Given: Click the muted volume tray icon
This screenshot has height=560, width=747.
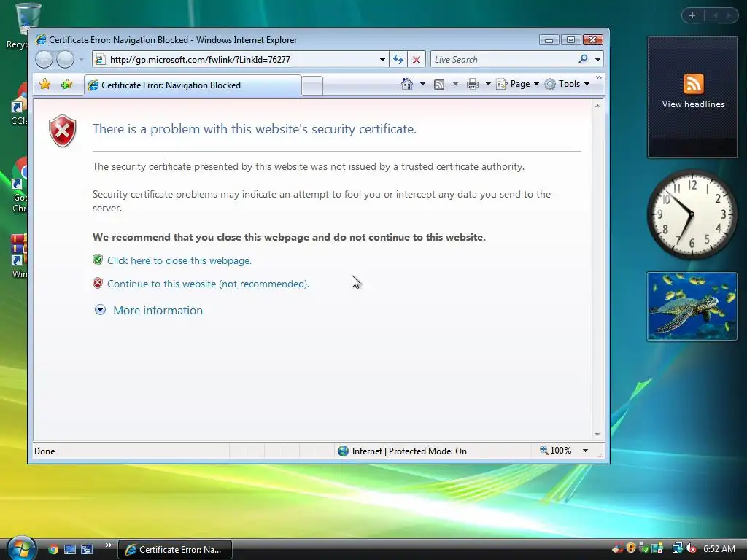Looking at the screenshot, I should pos(691,548).
